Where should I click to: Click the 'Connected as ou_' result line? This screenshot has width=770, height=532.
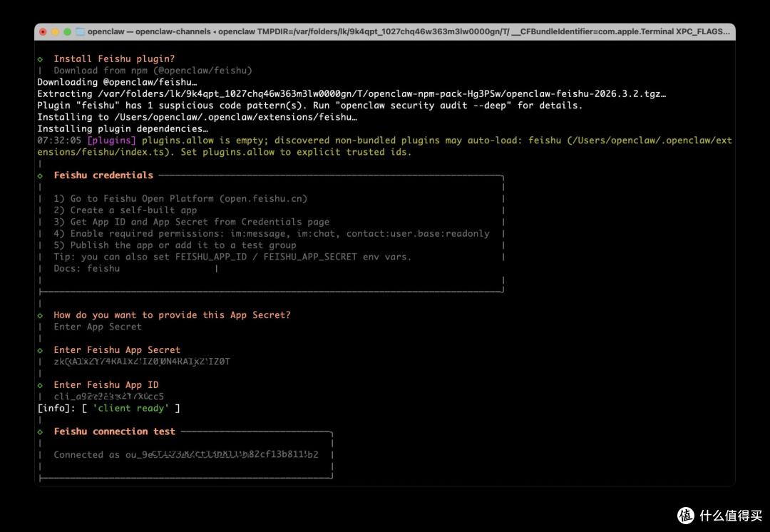(x=185, y=455)
